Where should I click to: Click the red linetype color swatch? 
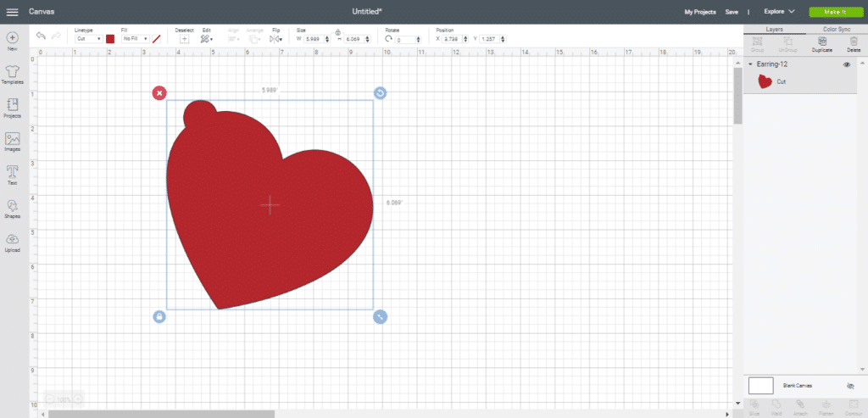110,39
